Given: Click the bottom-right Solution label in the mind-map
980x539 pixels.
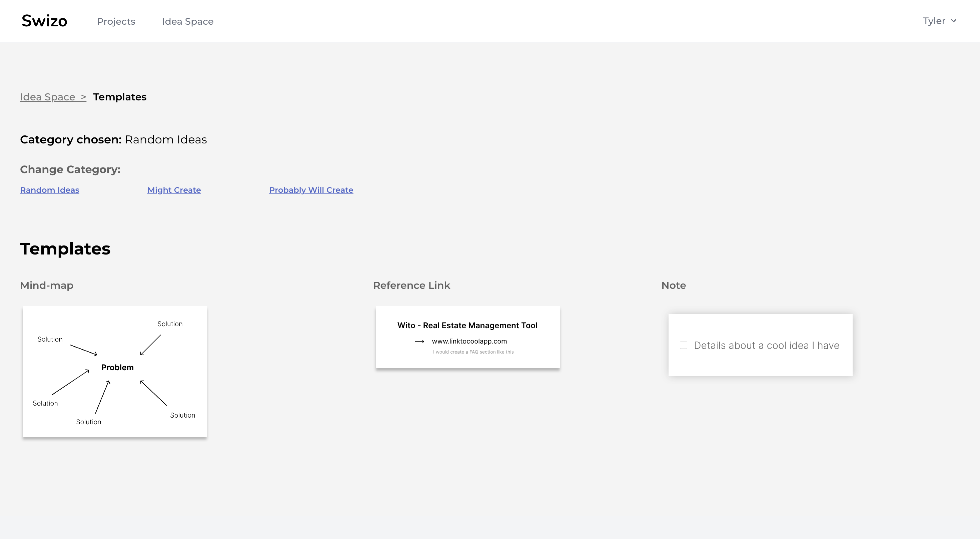Looking at the screenshot, I should 182,415.
